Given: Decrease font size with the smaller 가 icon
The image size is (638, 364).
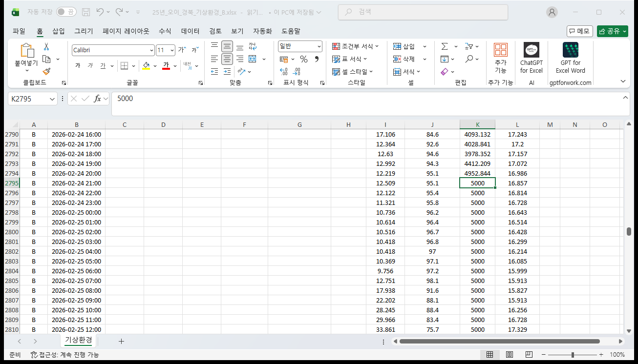Looking at the screenshot, I should [194, 50].
